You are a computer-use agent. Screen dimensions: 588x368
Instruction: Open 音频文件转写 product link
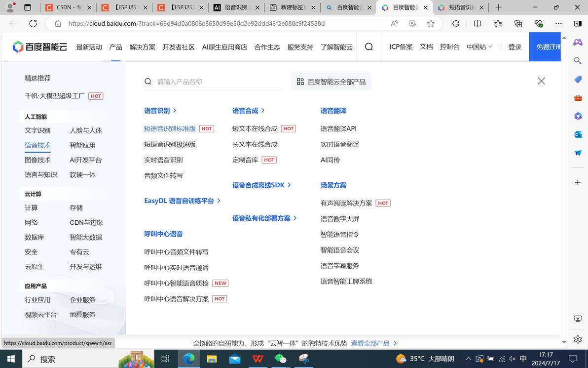click(x=163, y=175)
